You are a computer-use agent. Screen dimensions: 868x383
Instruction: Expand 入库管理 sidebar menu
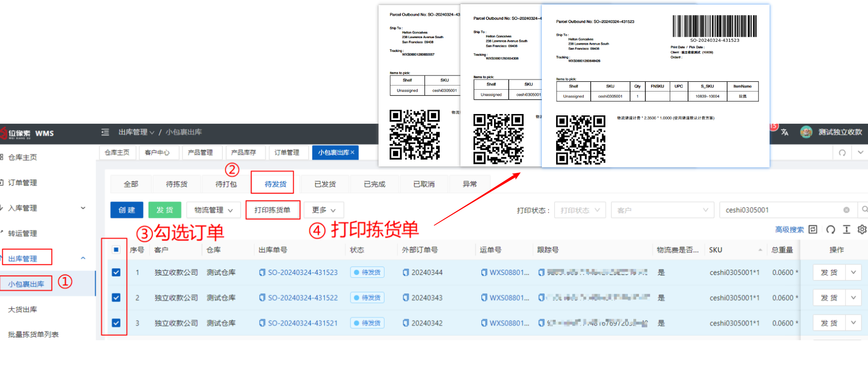(x=83, y=208)
